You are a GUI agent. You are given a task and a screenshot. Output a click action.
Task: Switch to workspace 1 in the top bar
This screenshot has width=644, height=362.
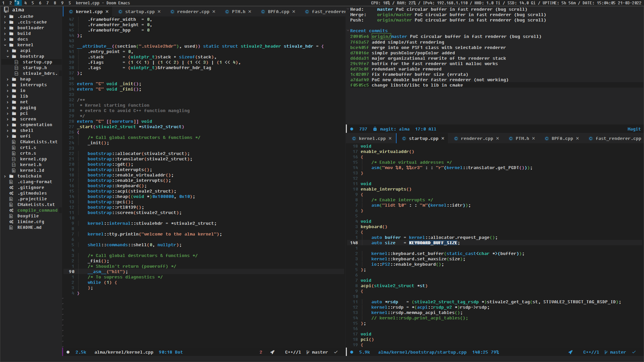click(3, 3)
